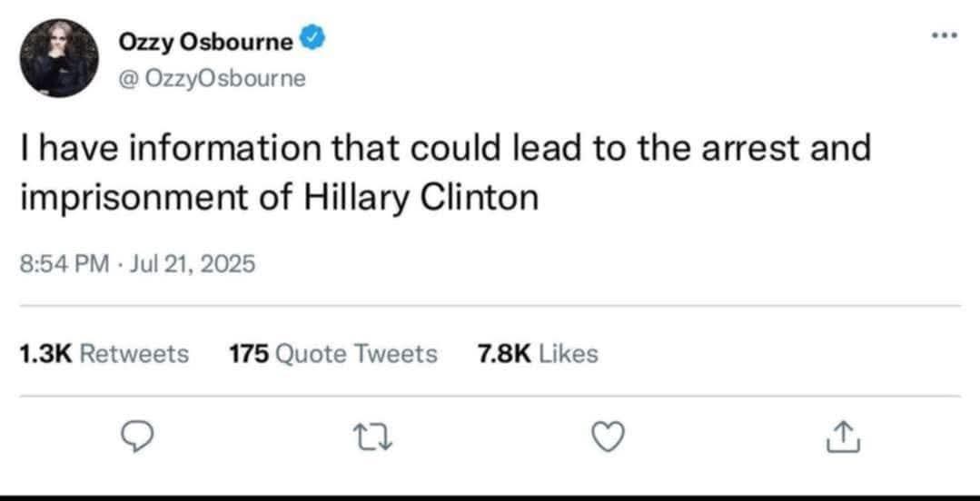Click the display name "Ozzy Osbourne"
980x501 pixels.
[x=206, y=42]
